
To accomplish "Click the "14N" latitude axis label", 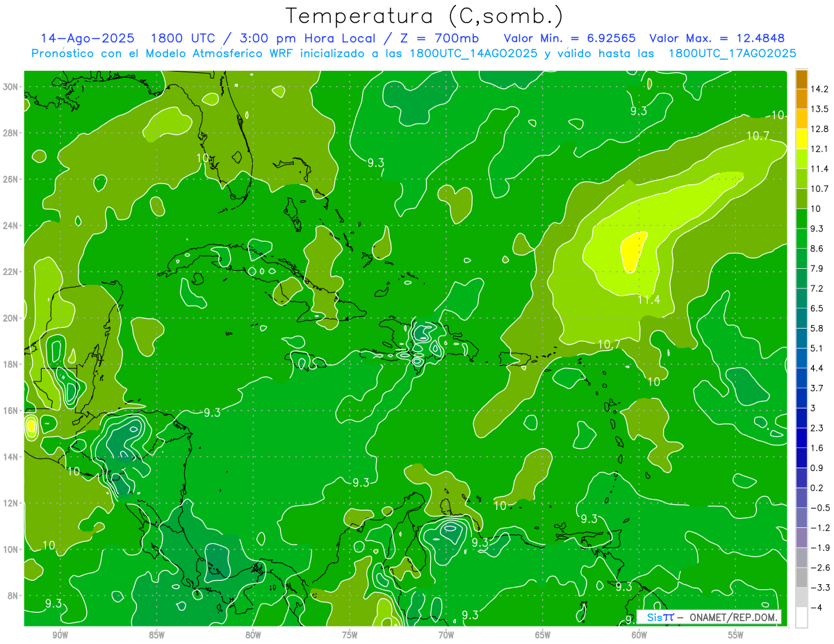I will (12, 456).
